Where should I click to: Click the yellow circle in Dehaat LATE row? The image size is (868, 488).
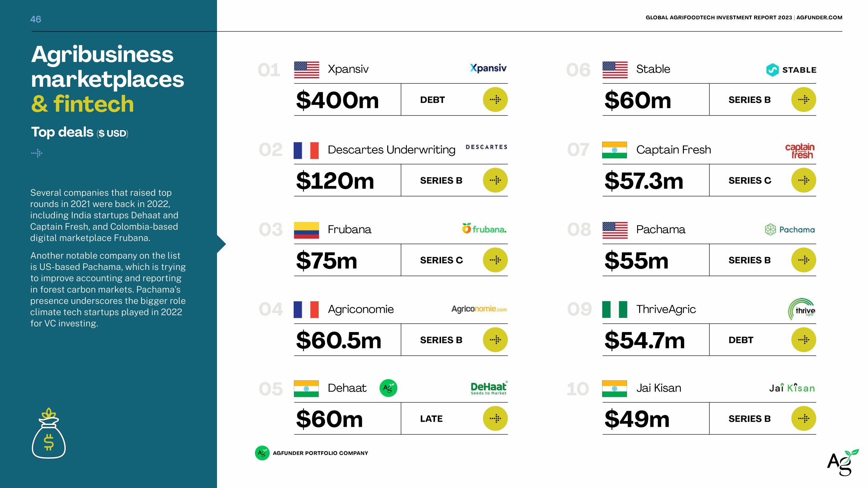495,419
